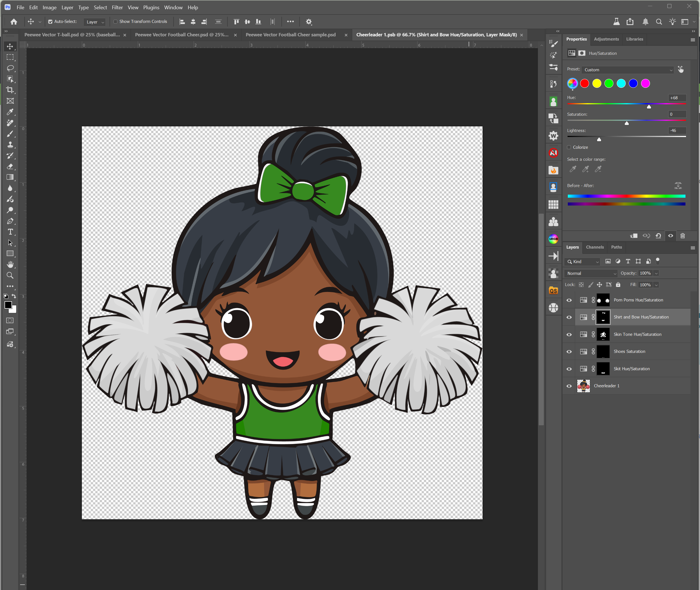700x590 pixels.
Task: Select the Reds color range swatch
Action: click(x=585, y=84)
